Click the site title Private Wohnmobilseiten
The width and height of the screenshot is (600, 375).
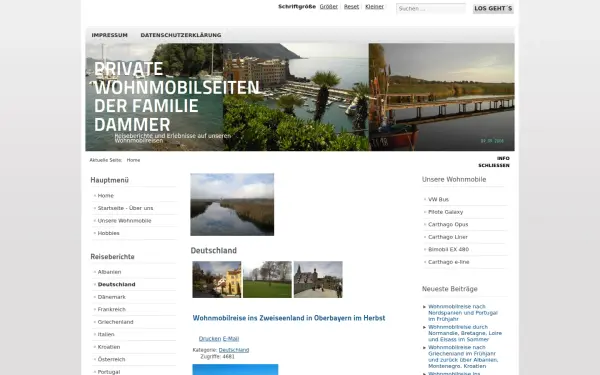[x=177, y=97]
